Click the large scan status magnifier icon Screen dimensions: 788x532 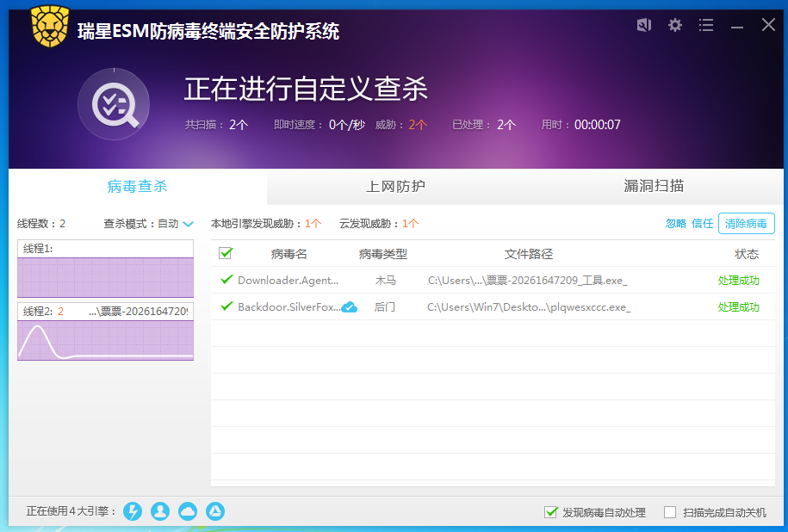tap(114, 104)
